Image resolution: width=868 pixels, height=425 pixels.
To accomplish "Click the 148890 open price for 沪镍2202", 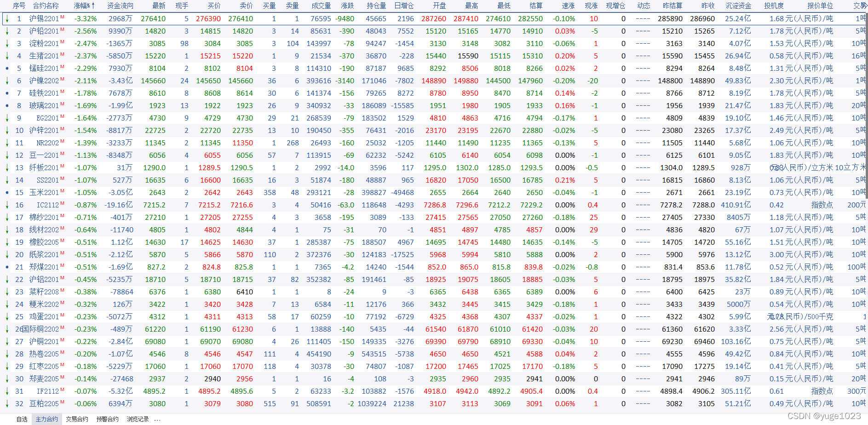I will pos(434,81).
